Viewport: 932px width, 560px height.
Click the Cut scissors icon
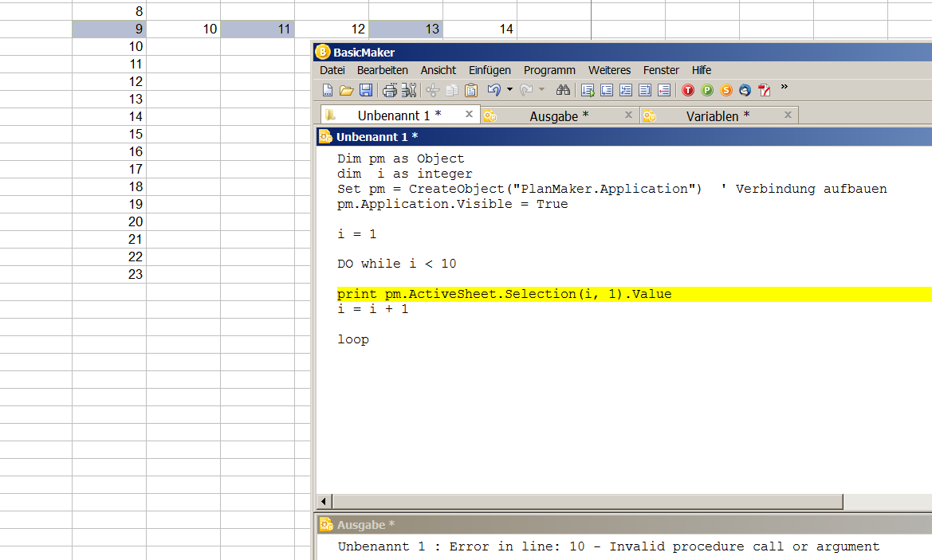click(433, 90)
